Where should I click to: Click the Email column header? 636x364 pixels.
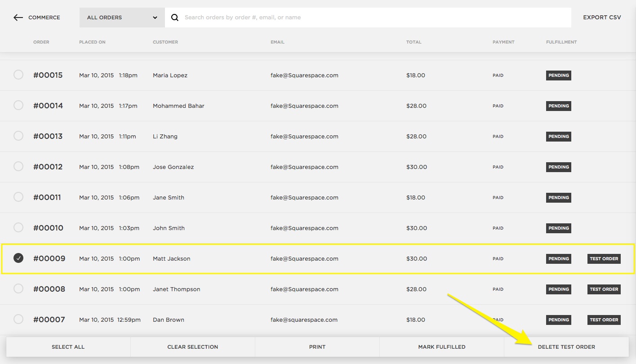[x=277, y=42]
